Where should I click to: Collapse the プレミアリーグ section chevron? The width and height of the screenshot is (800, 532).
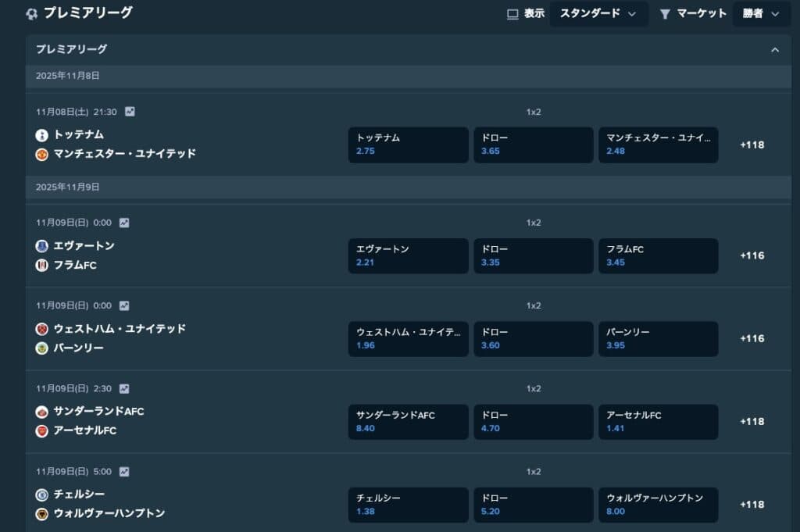pyautogui.click(x=775, y=50)
